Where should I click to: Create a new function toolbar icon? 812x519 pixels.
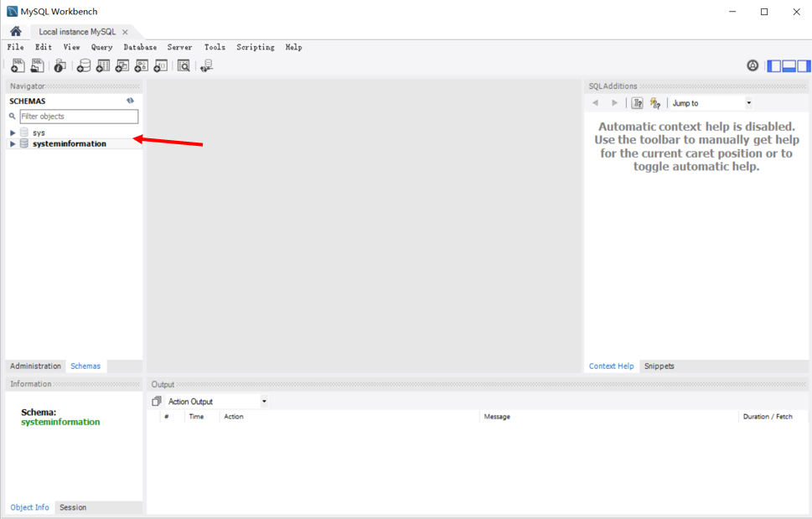pos(161,65)
